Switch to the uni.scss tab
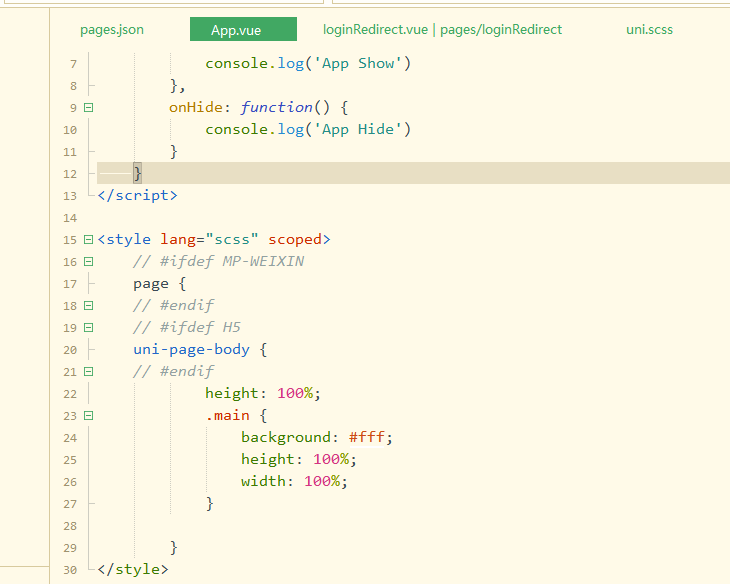Image resolution: width=730 pixels, height=584 pixels. [649, 30]
